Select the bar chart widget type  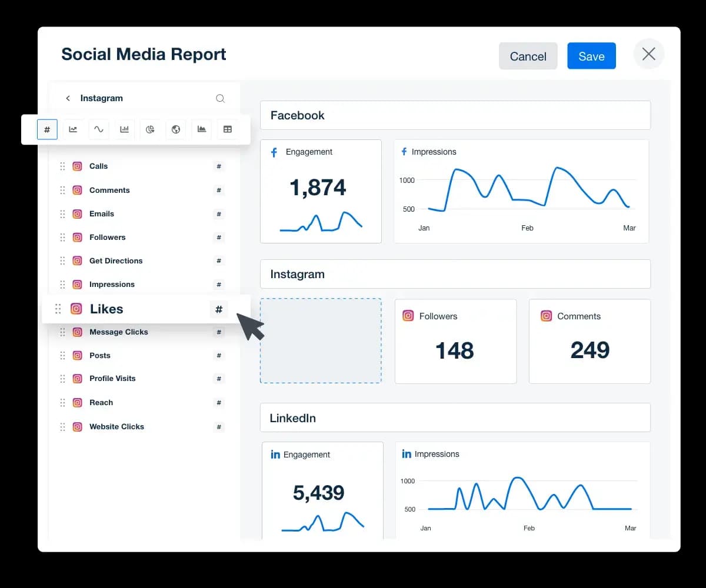(x=124, y=129)
